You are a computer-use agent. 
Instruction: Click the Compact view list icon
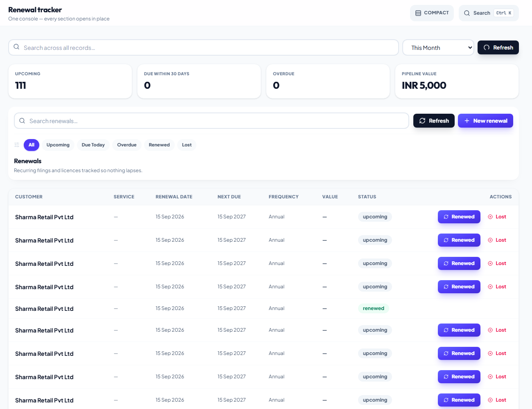tap(418, 13)
